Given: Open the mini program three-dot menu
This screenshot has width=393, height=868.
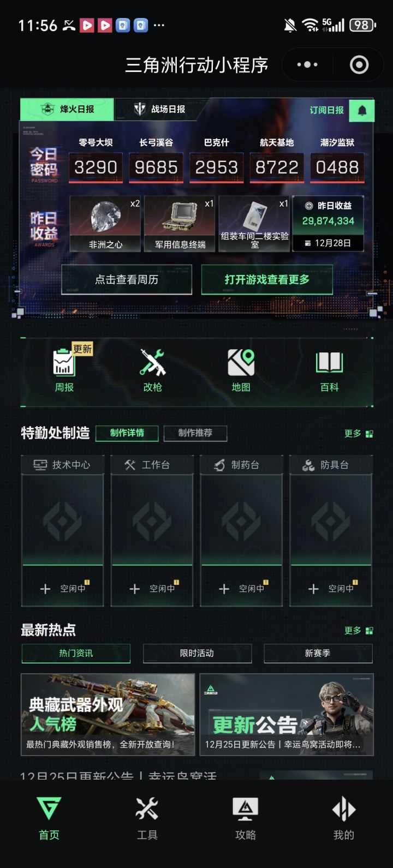Looking at the screenshot, I should (307, 65).
